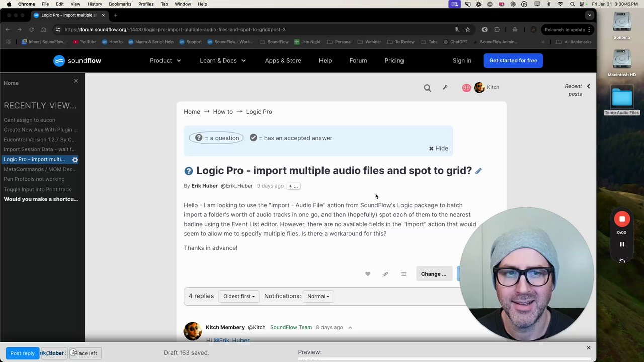
Task: Stop the screen recording red button
Action: tap(622, 219)
